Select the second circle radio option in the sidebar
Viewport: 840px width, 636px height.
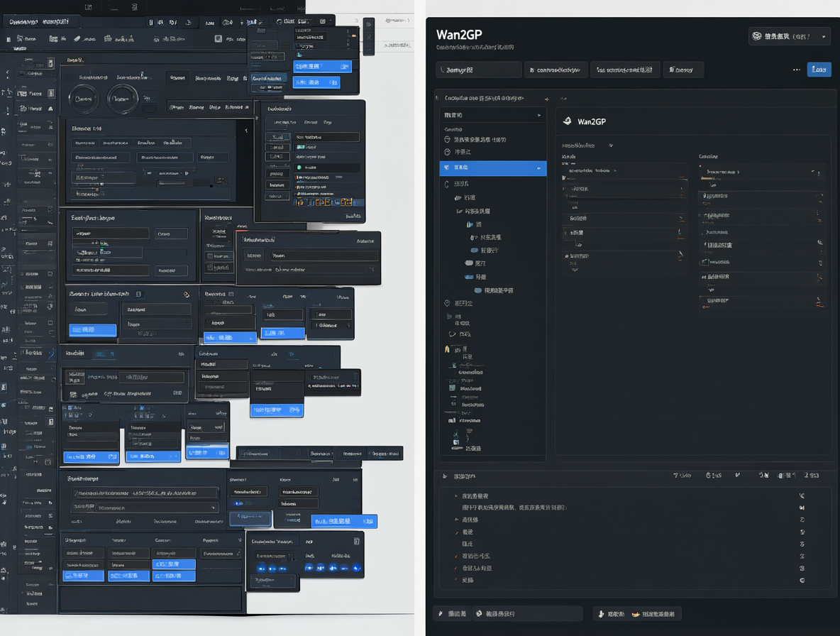[x=448, y=152]
